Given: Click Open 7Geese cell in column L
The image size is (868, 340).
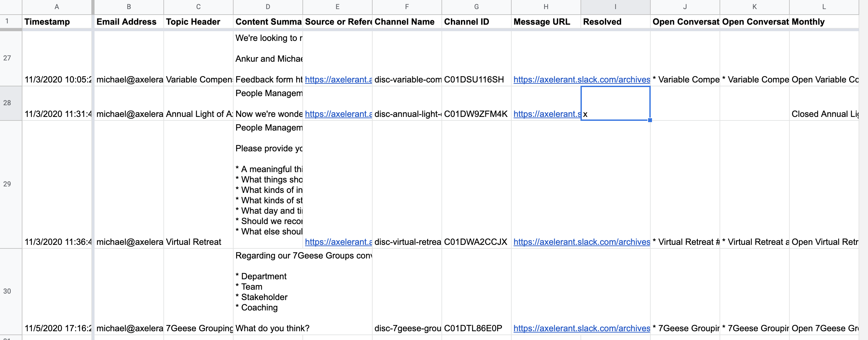Looking at the screenshot, I should (x=824, y=292).
